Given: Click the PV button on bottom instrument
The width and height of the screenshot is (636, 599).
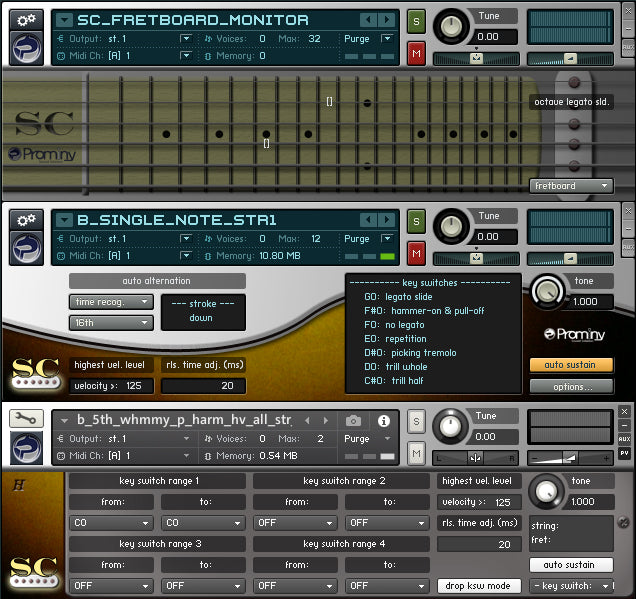Looking at the screenshot, I should coord(625,453).
